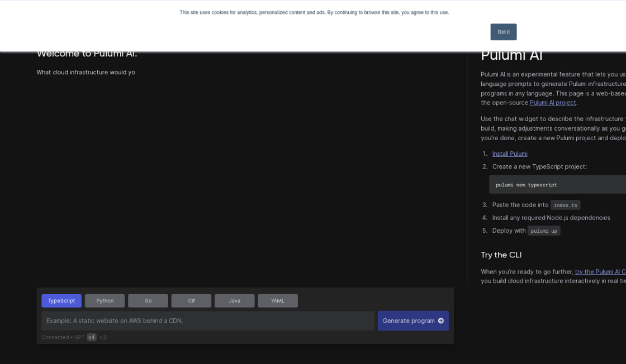Viewport: 626px width, 364px height.
Task: Choose Go as the program language
Action: (148, 301)
